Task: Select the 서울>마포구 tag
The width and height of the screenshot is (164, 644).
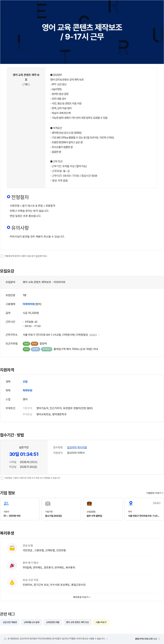Action: coord(101,622)
